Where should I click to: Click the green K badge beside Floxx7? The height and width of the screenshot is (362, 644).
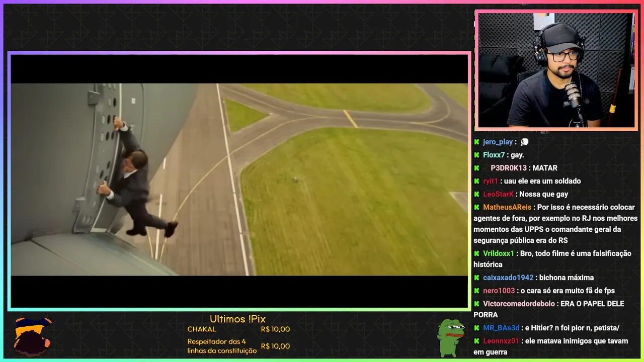[476, 155]
